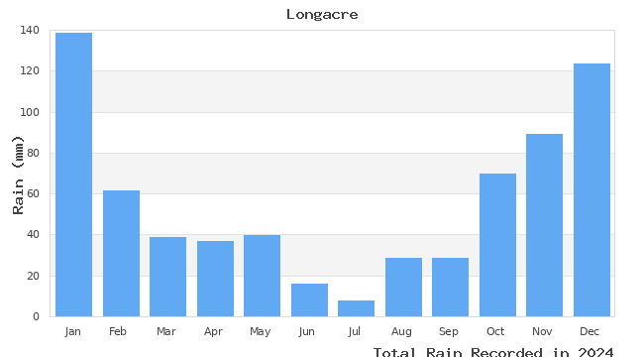Select the December rainfall bar
Screen dimensions: 644x357
tap(591, 190)
